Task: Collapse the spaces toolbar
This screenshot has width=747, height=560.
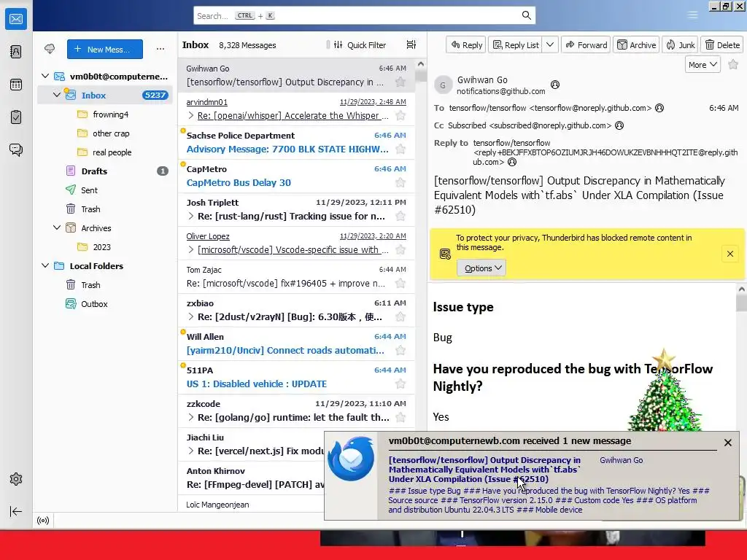Action: [16, 511]
